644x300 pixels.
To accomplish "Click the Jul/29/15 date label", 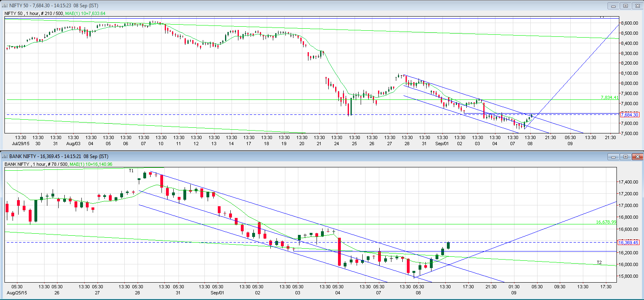I will [x=20, y=144].
